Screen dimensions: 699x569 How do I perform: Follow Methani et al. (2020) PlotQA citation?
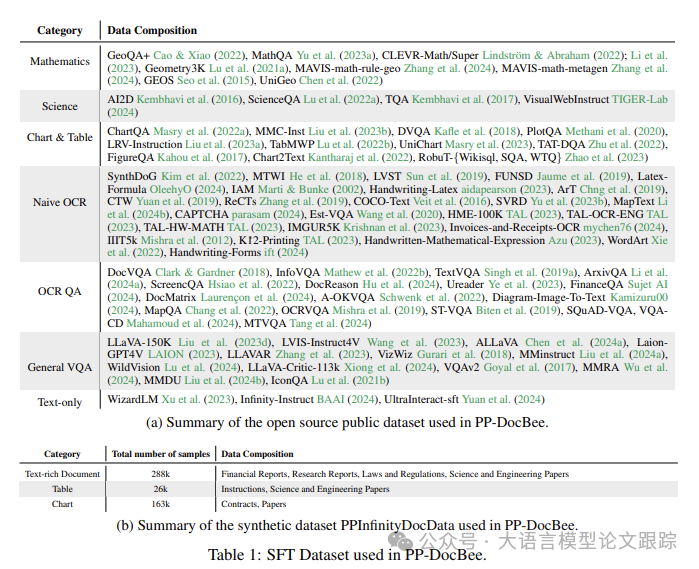[616, 132]
